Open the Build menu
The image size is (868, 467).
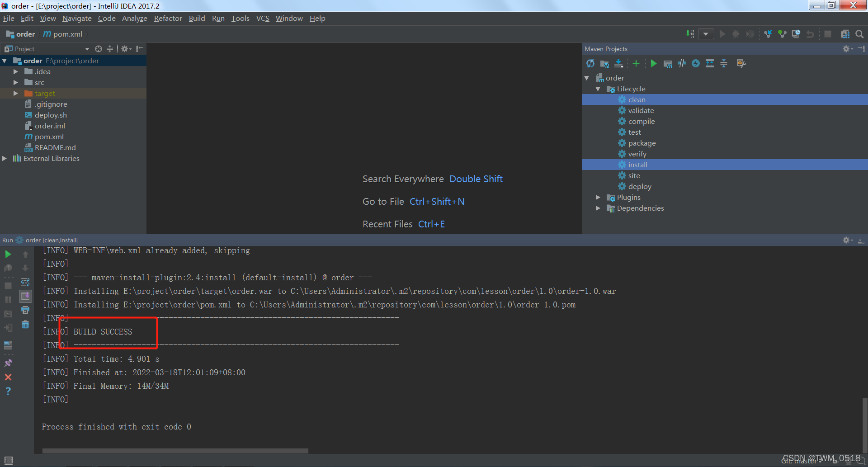pos(197,19)
